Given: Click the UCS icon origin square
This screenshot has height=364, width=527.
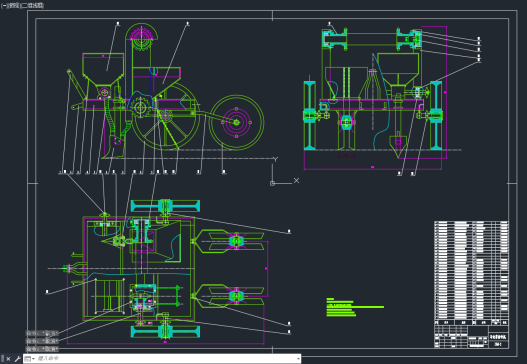Looking at the screenshot, I should (x=272, y=183).
